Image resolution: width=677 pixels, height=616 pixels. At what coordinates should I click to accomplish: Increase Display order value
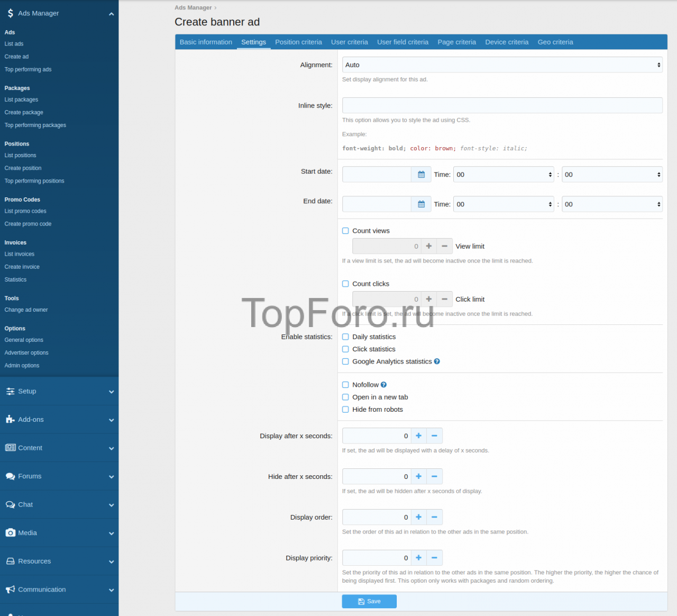click(418, 517)
